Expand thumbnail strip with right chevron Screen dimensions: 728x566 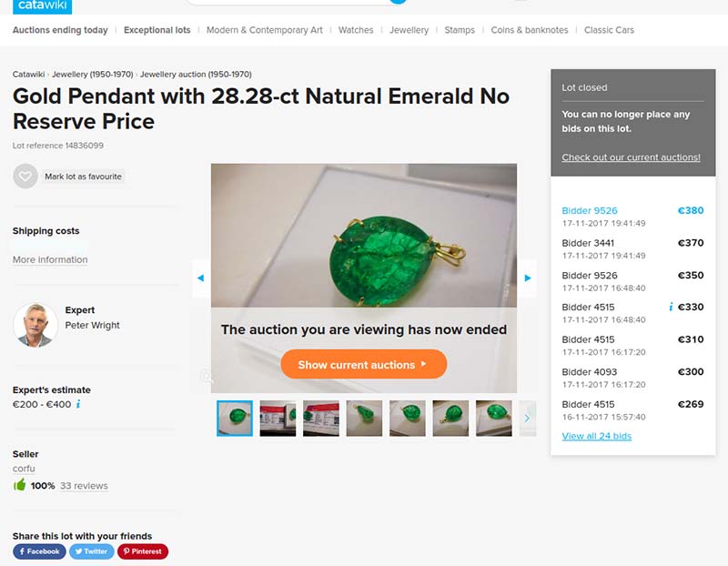[x=528, y=419]
